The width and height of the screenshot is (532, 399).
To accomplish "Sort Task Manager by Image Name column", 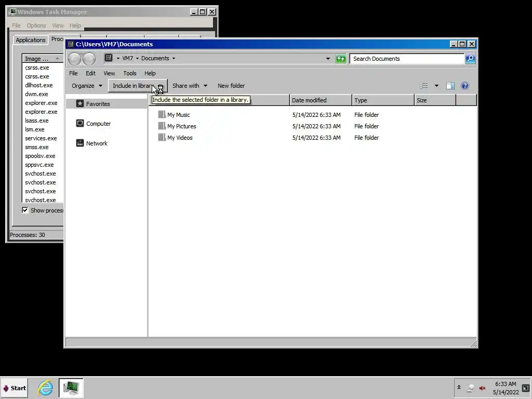I will [43, 59].
